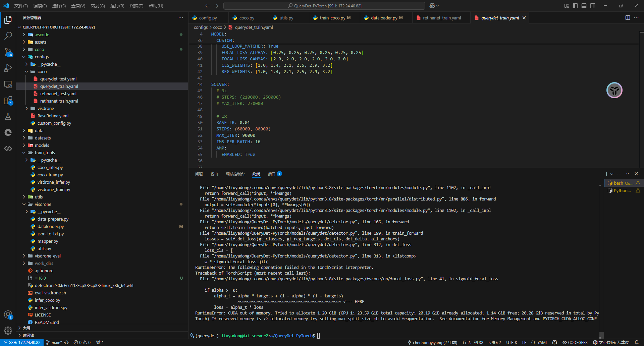
Task: Click coco breadcrumb in editor path
Action: click(x=218, y=27)
